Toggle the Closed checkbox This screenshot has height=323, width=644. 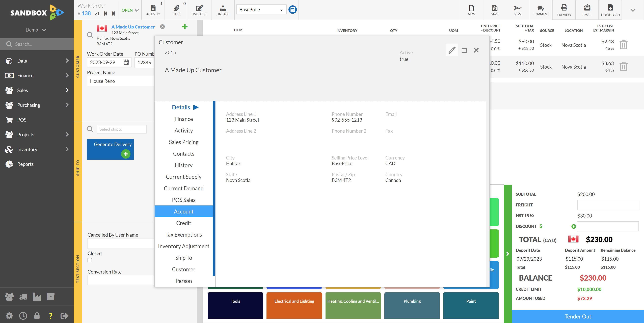[90, 260]
